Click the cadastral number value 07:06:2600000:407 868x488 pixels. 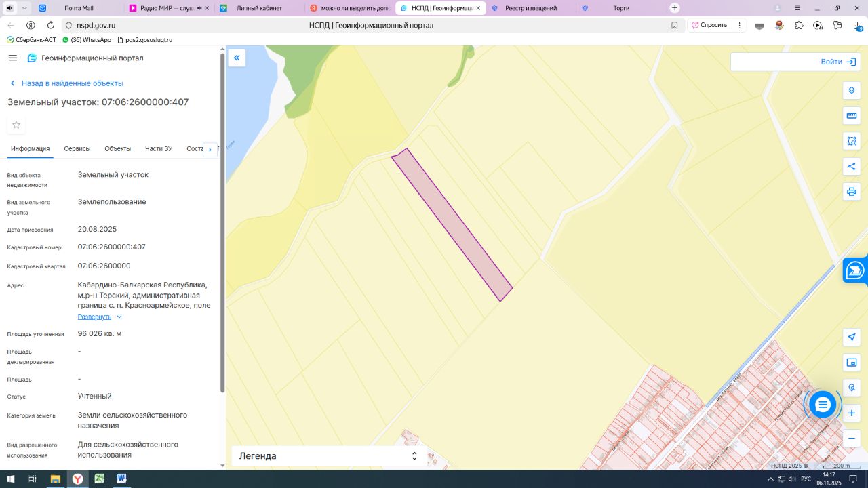(x=112, y=247)
